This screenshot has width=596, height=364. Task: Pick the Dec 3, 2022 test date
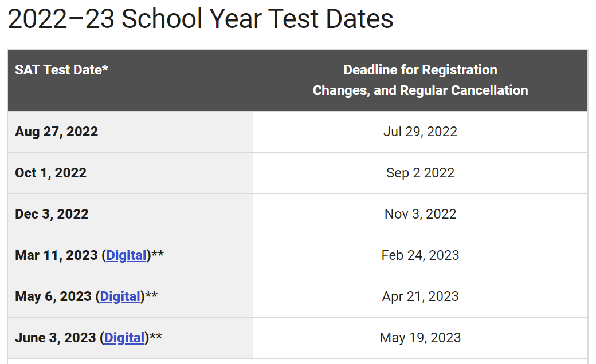pyautogui.click(x=52, y=214)
